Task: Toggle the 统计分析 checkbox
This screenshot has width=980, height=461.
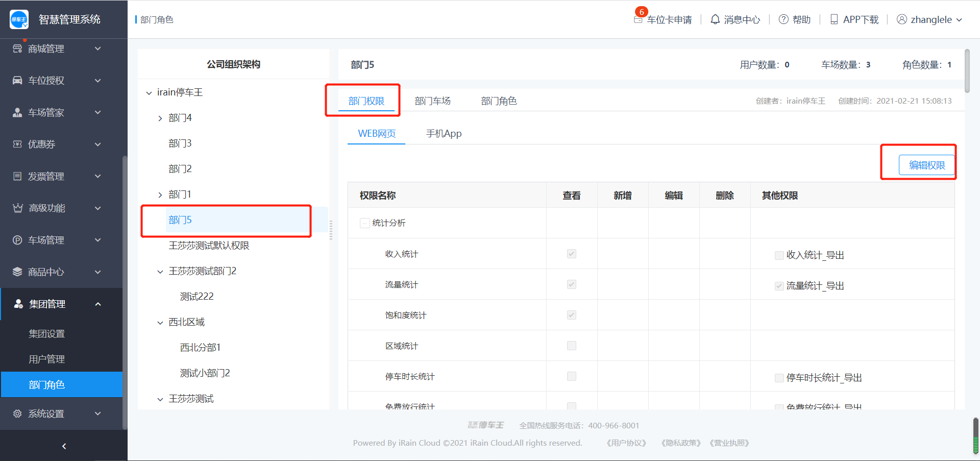Action: (365, 223)
